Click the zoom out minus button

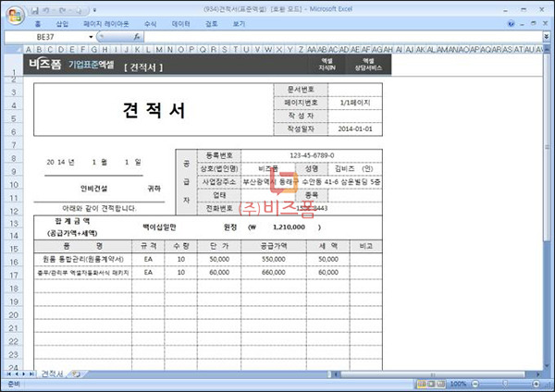(x=475, y=384)
